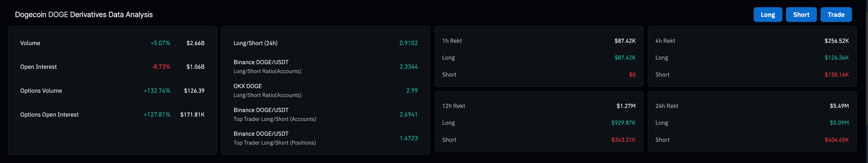Click the Long/Short (24h) ratio 0.9102
The height and width of the screenshot is (163, 868).
tap(408, 43)
